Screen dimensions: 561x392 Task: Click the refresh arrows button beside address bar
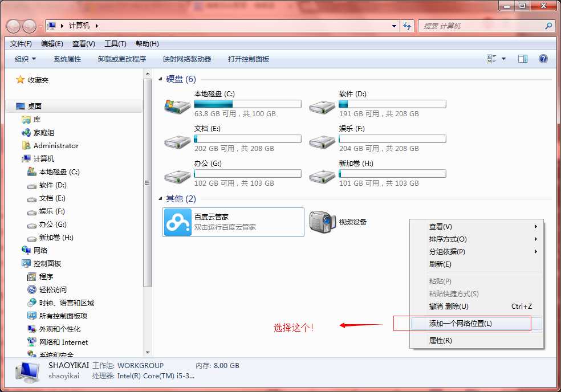407,26
